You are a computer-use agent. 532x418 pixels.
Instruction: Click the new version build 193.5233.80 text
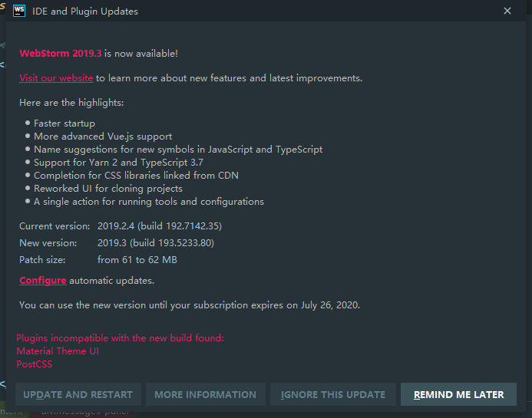[x=156, y=243]
